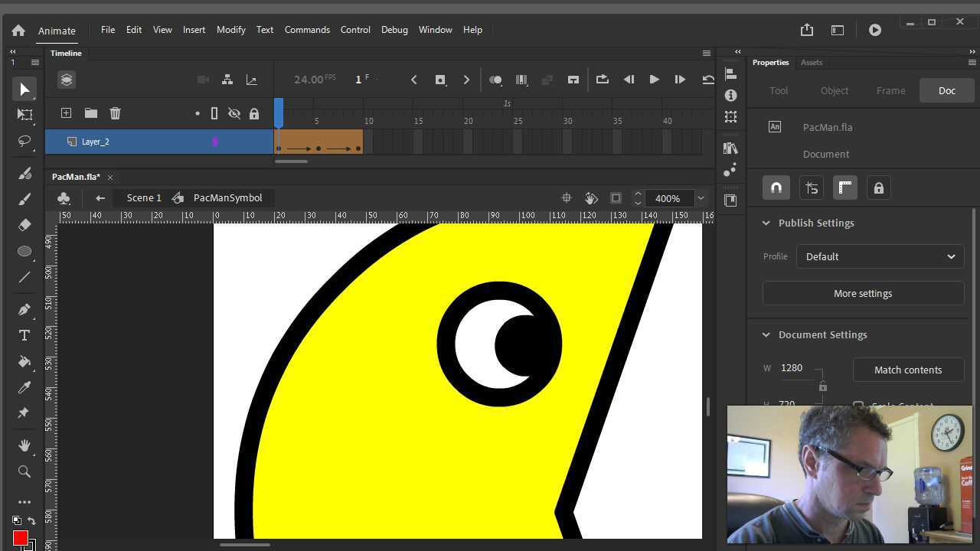Click the More settings button
Image resolution: width=980 pixels, height=551 pixels.
(x=863, y=293)
